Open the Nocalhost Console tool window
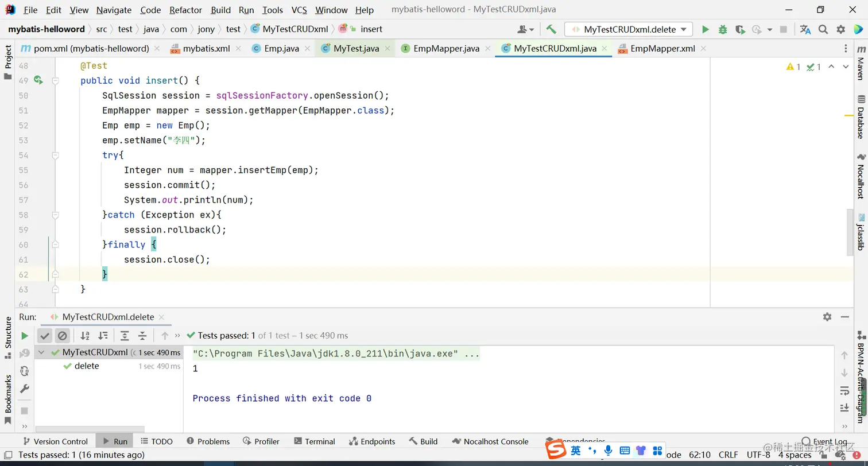The width and height of the screenshot is (868, 466). point(490,441)
